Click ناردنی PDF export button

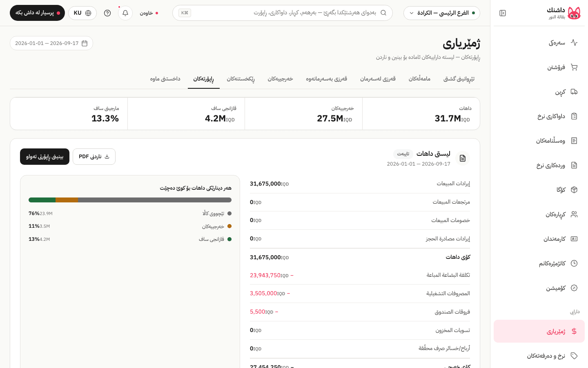tap(94, 157)
